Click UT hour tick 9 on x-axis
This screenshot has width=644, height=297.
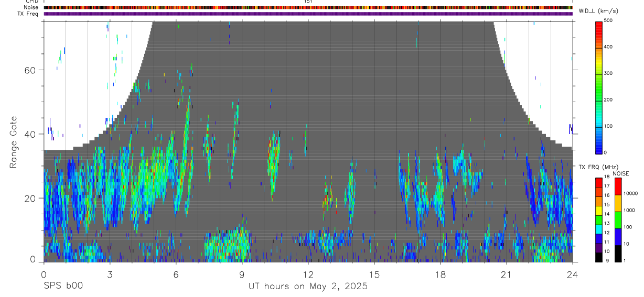(x=242, y=274)
